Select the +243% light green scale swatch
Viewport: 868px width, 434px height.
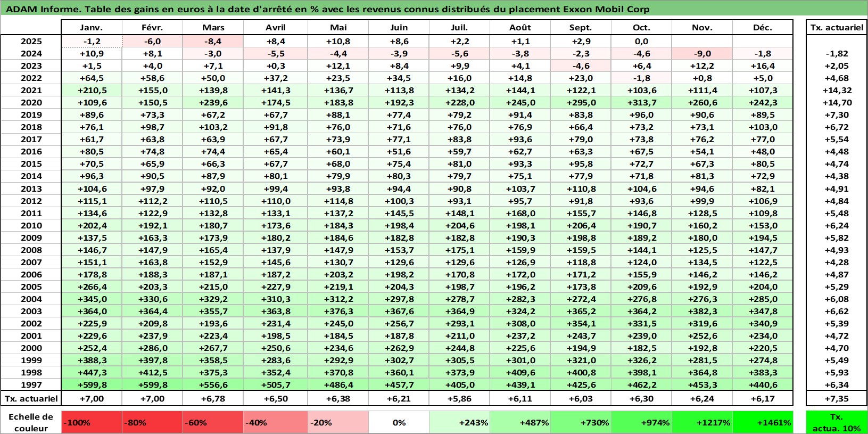tap(459, 422)
